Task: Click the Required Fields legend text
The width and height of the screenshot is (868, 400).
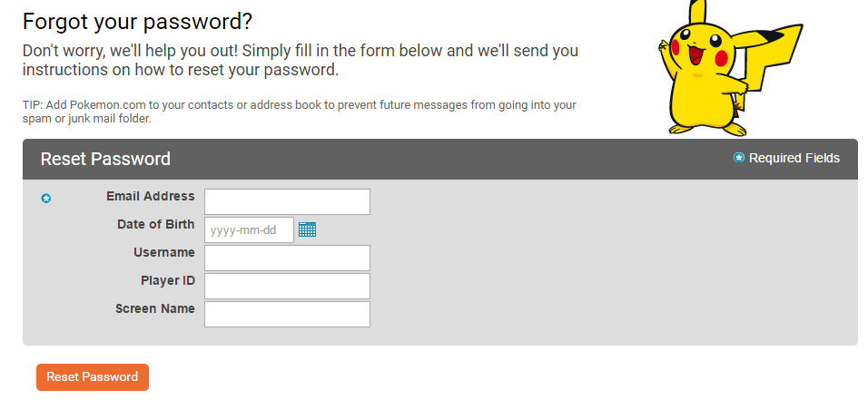Action: pos(794,158)
